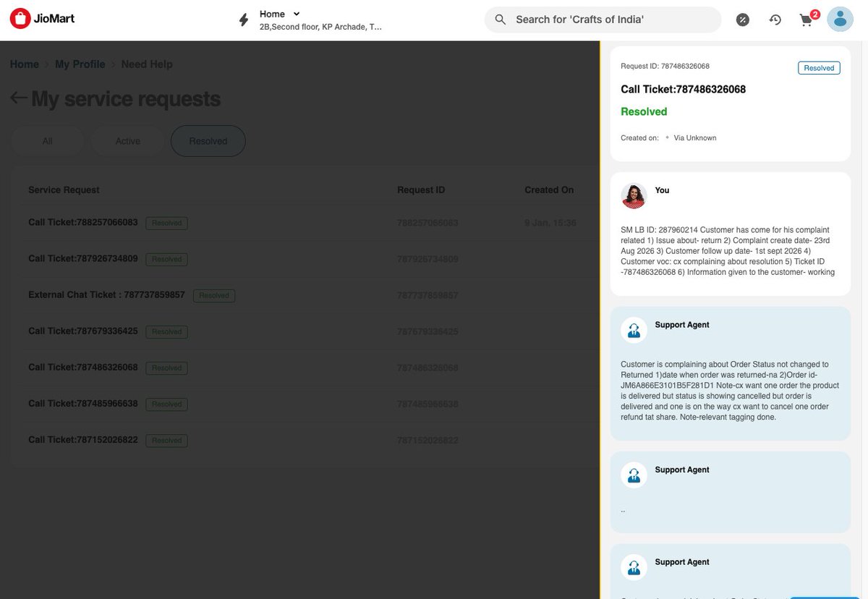Click the Service Request column header

pyautogui.click(x=64, y=190)
